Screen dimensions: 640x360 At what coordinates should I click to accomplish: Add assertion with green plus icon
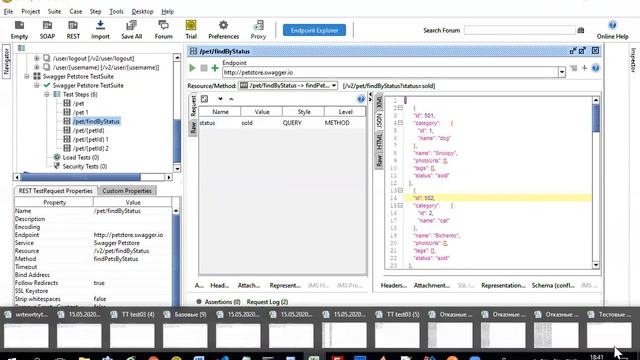coord(215,68)
